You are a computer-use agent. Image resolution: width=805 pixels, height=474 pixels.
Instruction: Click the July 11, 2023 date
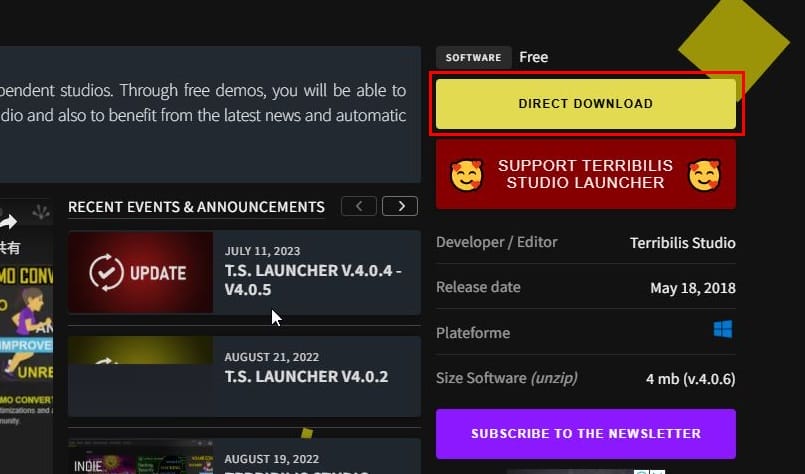(262, 251)
